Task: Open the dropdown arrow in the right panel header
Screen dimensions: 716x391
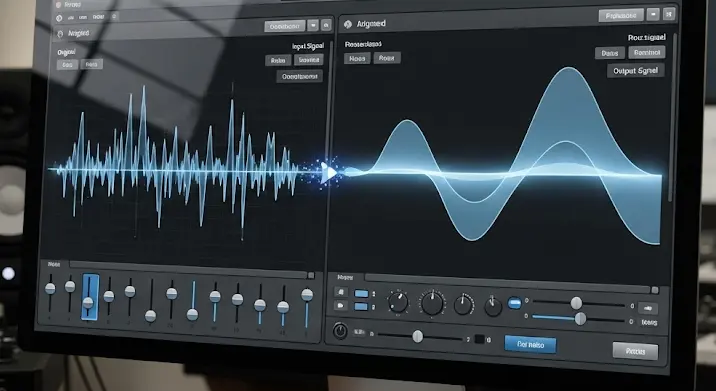Action: (653, 15)
